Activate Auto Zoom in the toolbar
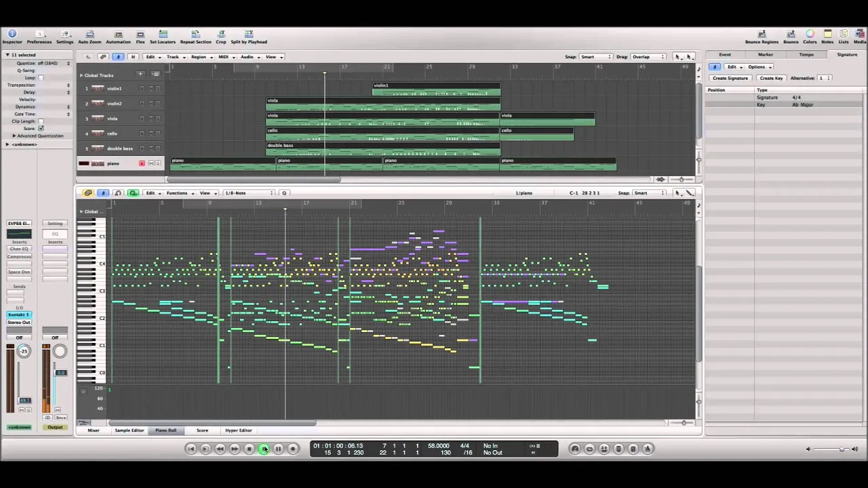 tap(90, 37)
